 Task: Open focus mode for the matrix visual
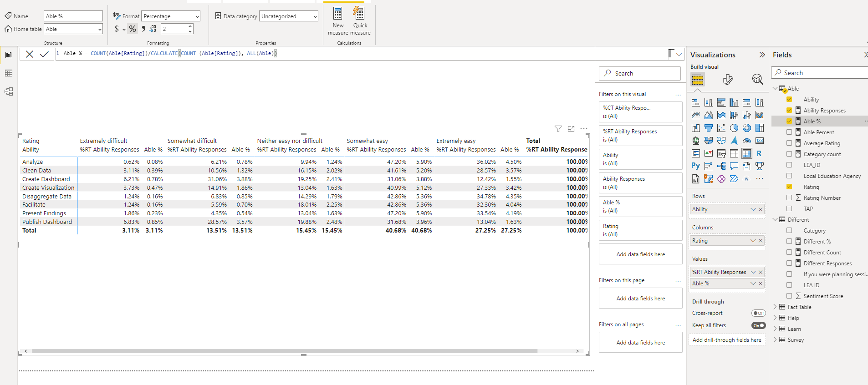pos(571,129)
